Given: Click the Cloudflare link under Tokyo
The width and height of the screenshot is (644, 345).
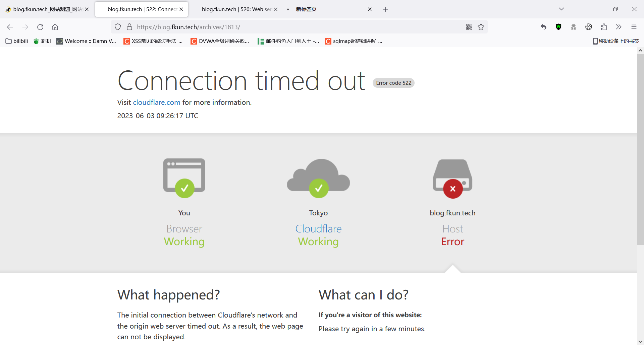Looking at the screenshot, I should pos(318,229).
